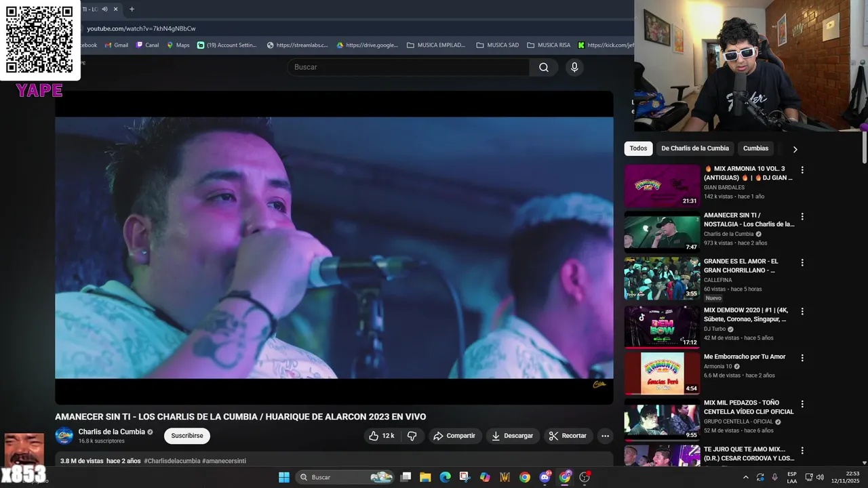
Task: Open MIX DEMBOW 2020 thumbnail
Action: pos(662,327)
